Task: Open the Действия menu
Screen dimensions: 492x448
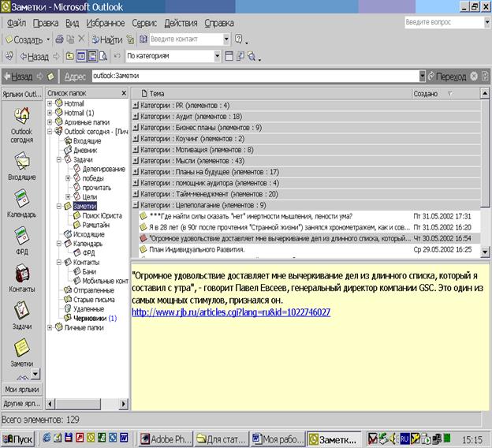Action: click(x=181, y=23)
